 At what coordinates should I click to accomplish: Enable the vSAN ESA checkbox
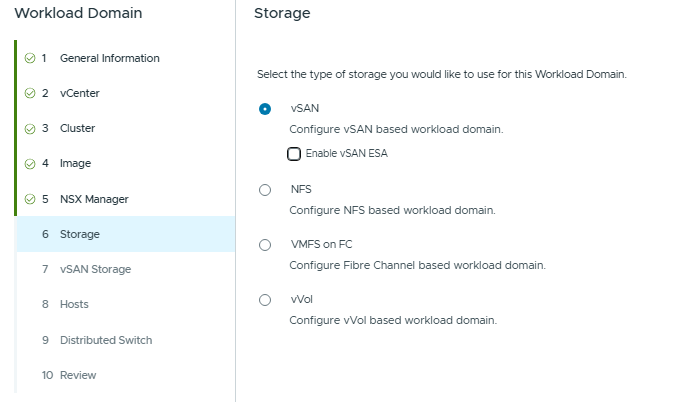[x=294, y=154]
